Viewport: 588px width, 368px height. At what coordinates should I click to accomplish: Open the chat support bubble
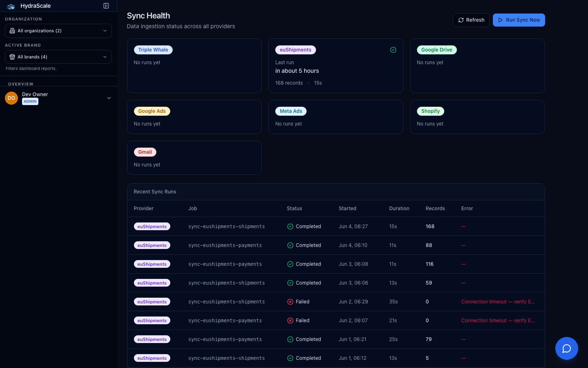pos(566,348)
